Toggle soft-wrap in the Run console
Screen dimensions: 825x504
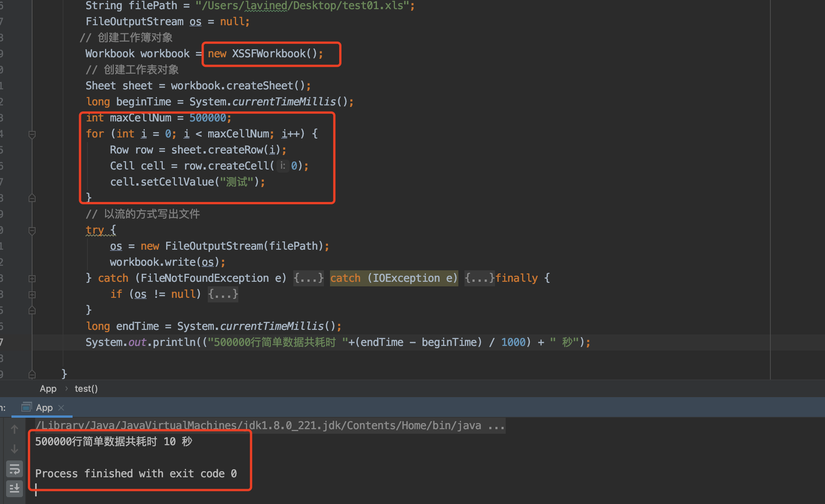tap(15, 469)
